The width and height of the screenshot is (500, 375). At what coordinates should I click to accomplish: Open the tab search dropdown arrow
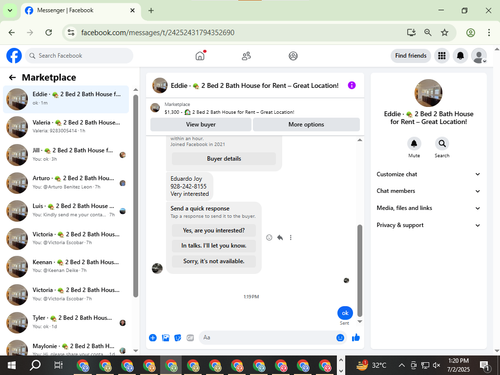[x=10, y=10]
